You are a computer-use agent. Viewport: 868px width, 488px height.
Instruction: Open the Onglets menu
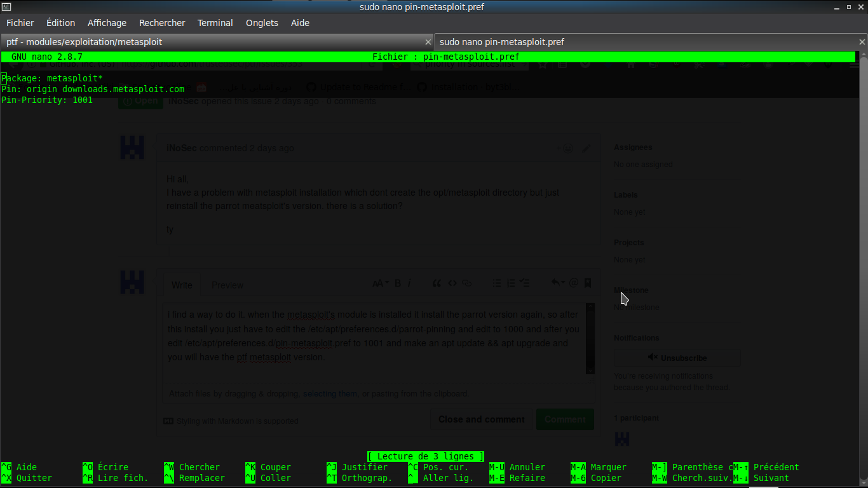pos(262,23)
